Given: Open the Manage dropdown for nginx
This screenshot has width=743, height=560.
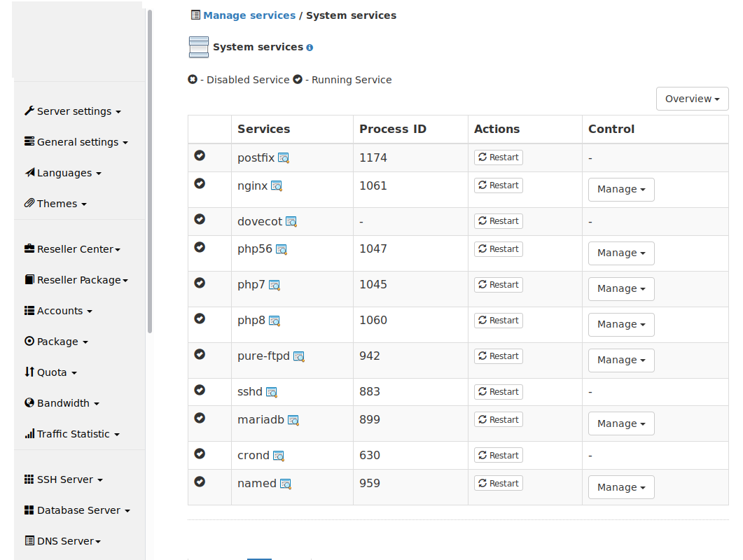Looking at the screenshot, I should 621,190.
